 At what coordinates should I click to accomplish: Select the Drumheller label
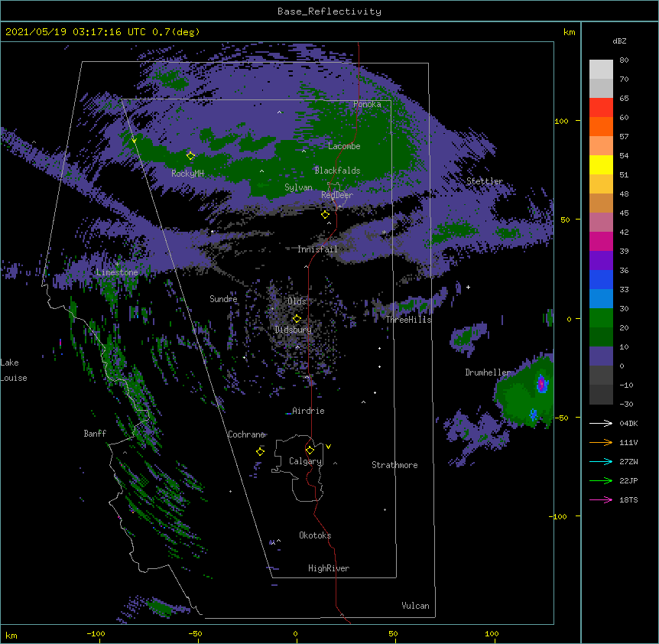pyautogui.click(x=488, y=372)
